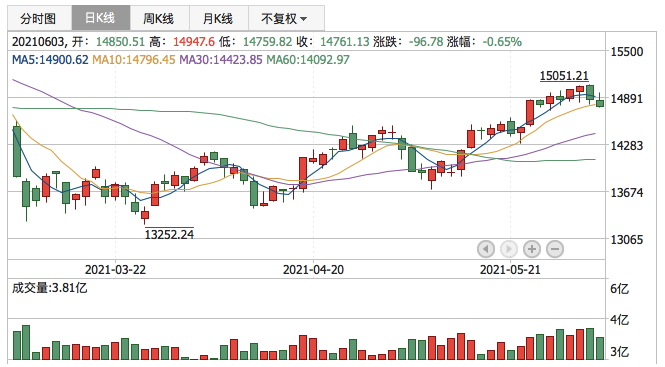Viewport: 665px width, 367px height.
Task: Zoom in with the plus icon
Action: (532, 249)
